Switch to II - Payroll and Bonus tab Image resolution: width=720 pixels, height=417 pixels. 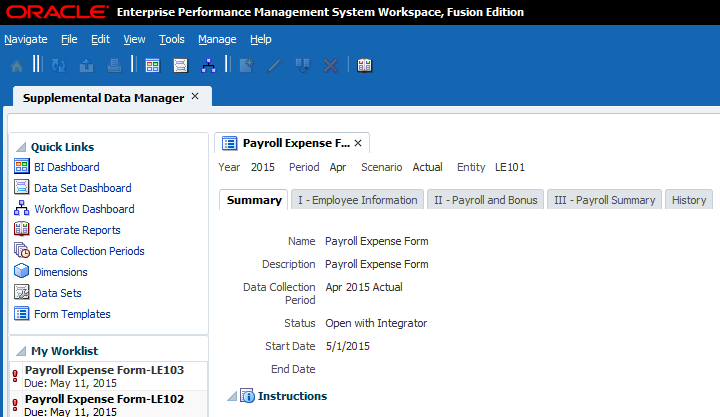tap(486, 200)
